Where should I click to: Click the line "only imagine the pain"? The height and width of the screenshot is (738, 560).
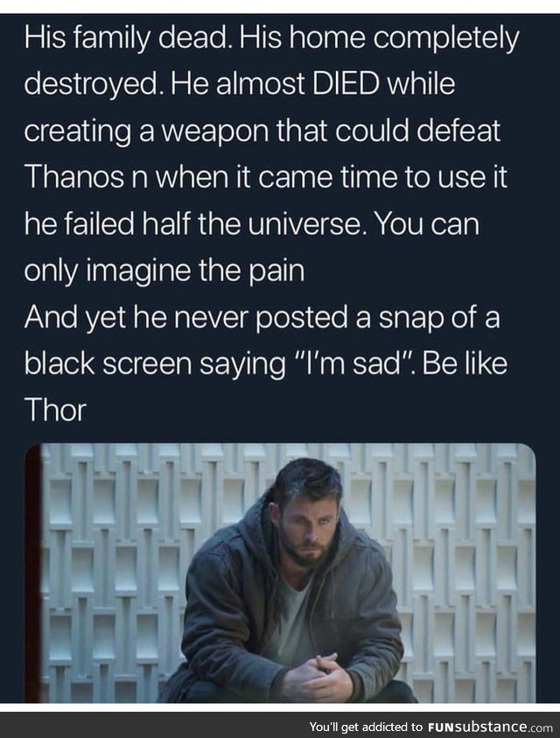click(164, 271)
